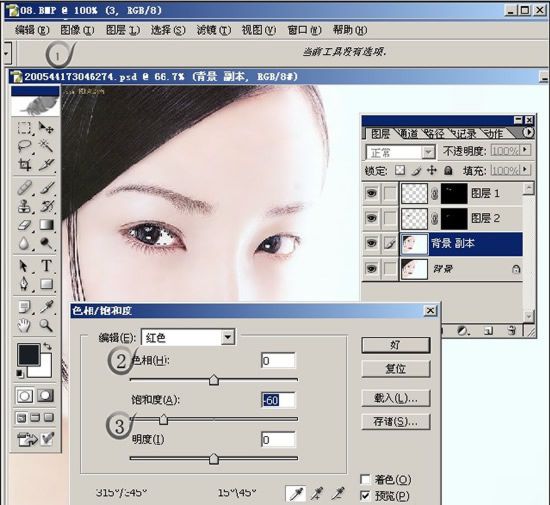Click the 存储(S)... button
The height and width of the screenshot is (505, 550).
[x=396, y=422]
